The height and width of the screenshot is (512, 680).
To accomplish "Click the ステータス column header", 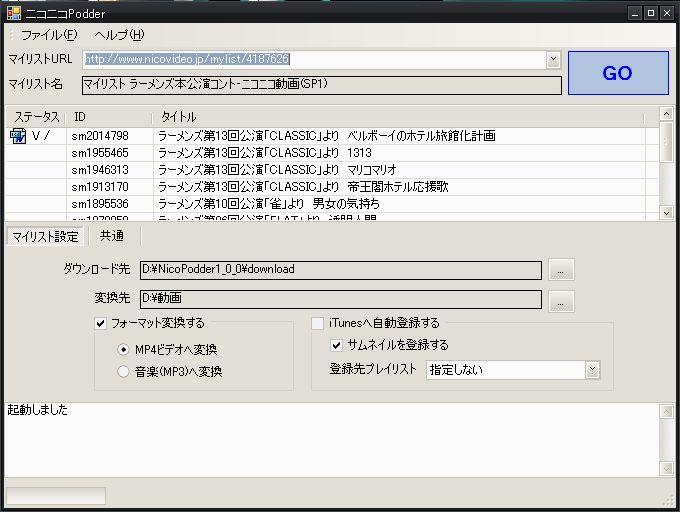I will [x=36, y=117].
